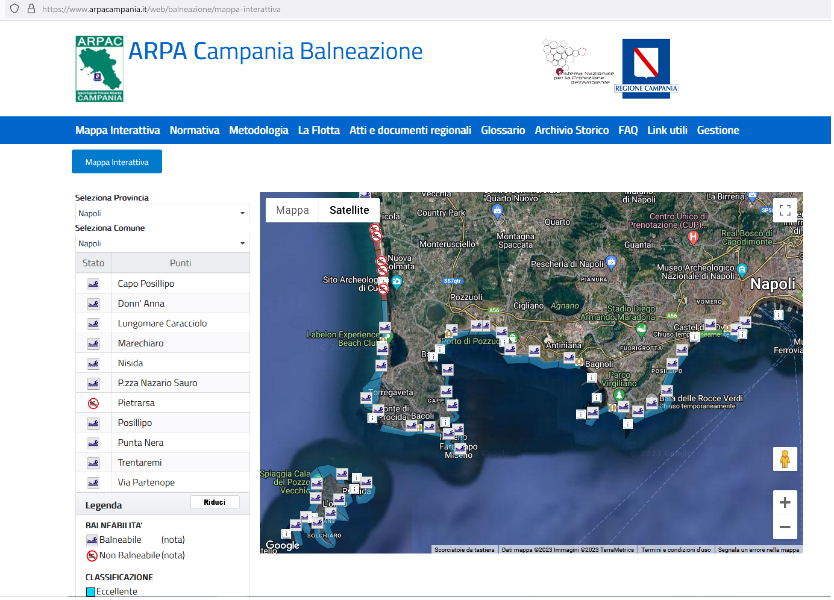Viewport: 834px width, 600px height.
Task: Click the Google logo on the map
Action: pyautogui.click(x=282, y=545)
